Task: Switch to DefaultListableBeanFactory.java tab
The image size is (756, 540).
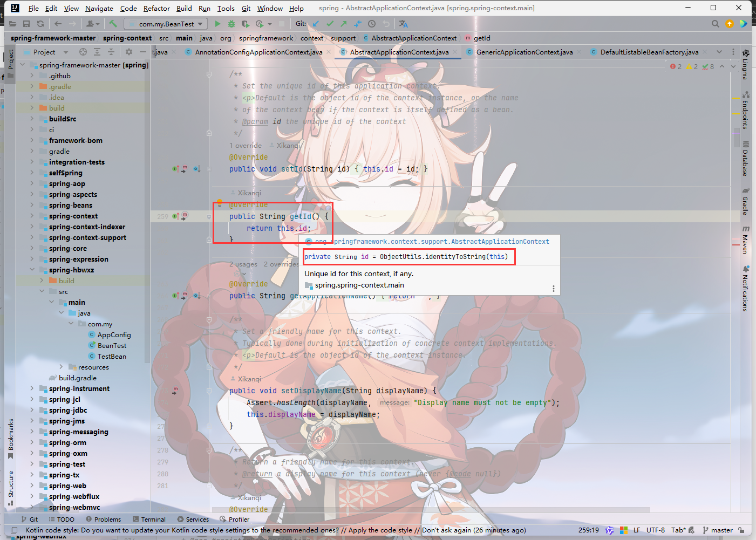Action: click(649, 52)
